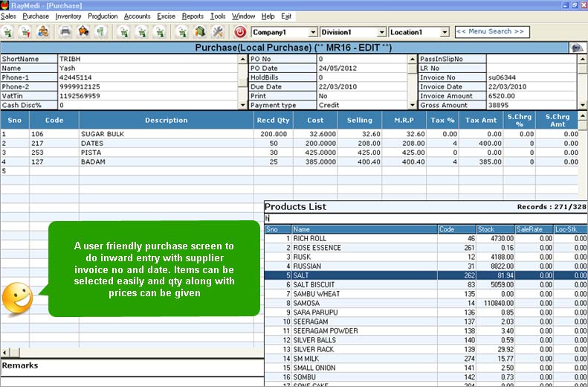
Task: Click the Recd Qty column header
Action: (274, 121)
